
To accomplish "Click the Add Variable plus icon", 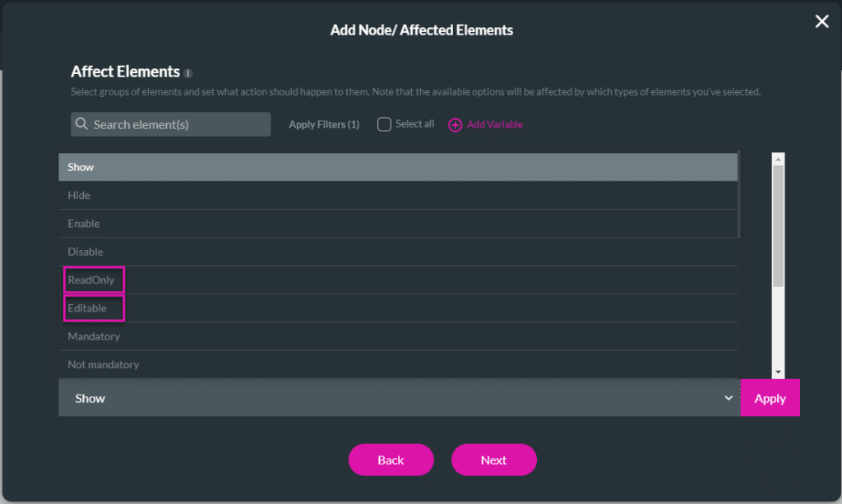I will pyautogui.click(x=455, y=125).
